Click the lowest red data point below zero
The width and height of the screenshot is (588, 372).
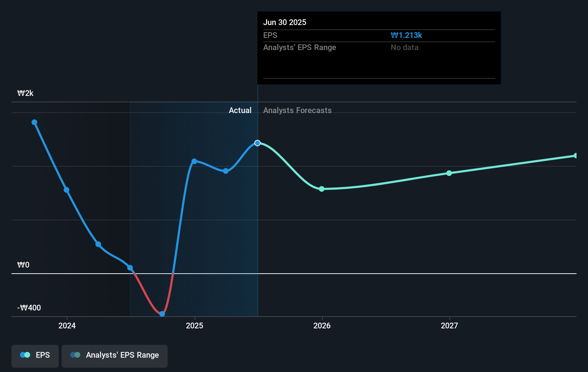tap(162, 314)
